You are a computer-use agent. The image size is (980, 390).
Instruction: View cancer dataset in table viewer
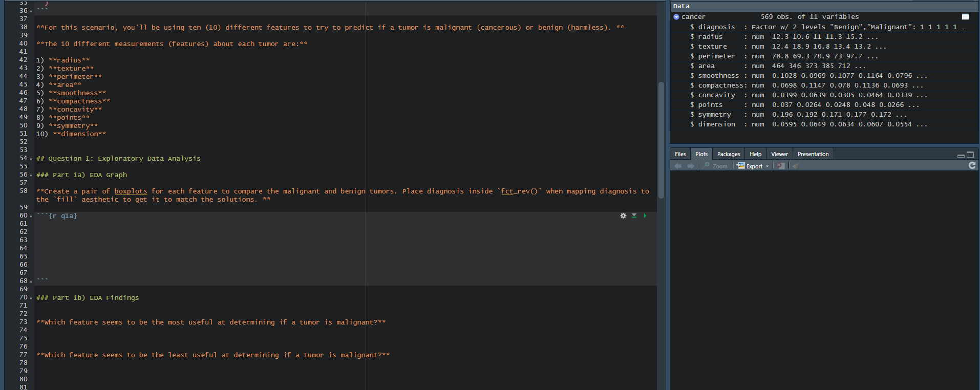(965, 17)
